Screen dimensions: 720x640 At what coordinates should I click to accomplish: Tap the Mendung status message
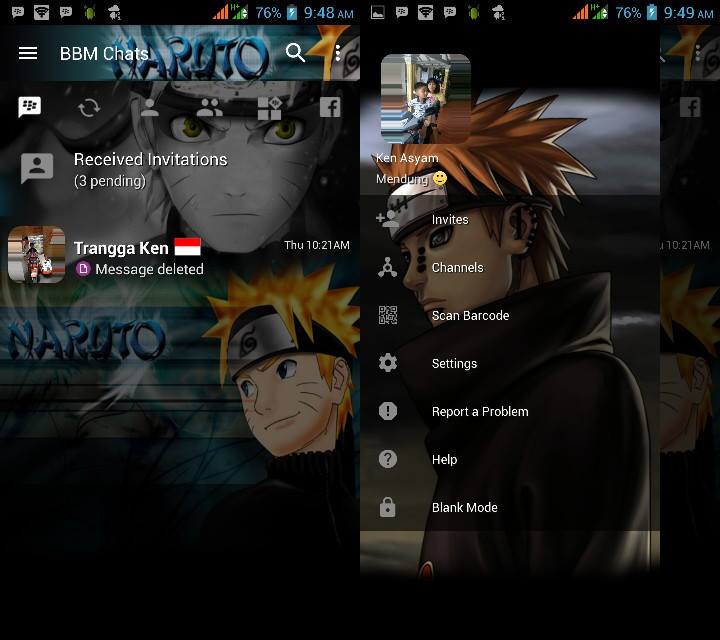tap(402, 179)
